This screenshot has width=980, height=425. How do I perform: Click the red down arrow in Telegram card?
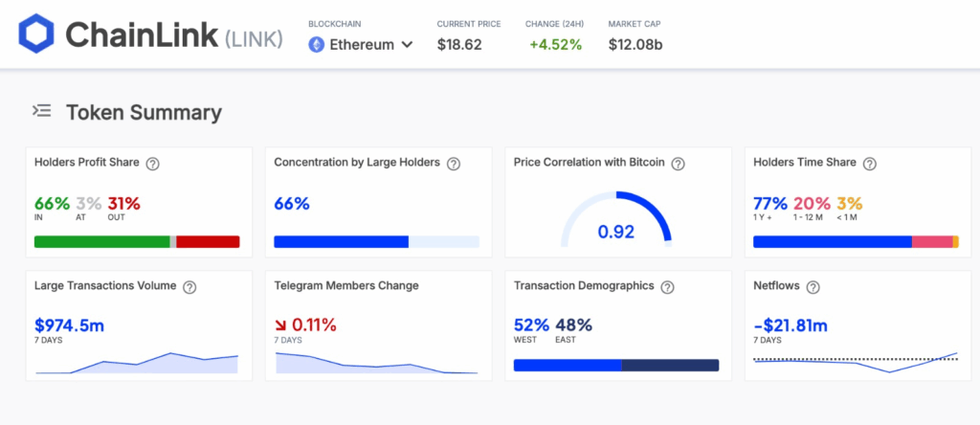280,325
